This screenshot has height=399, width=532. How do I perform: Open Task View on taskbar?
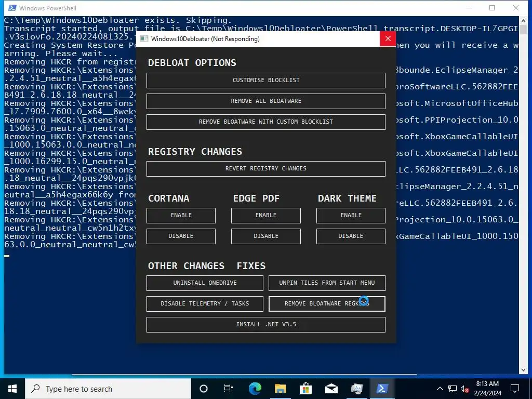pos(229,389)
